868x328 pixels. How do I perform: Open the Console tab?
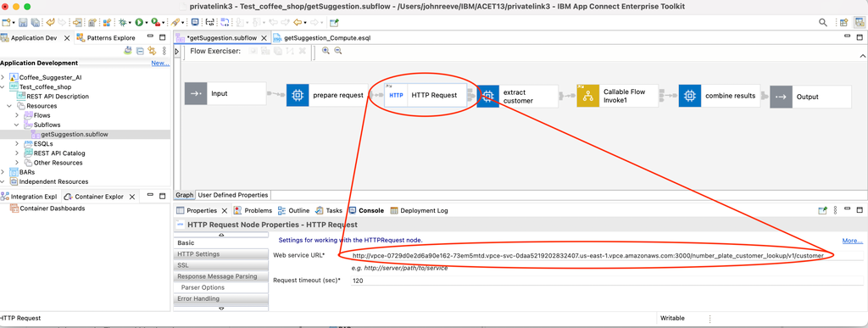point(366,210)
